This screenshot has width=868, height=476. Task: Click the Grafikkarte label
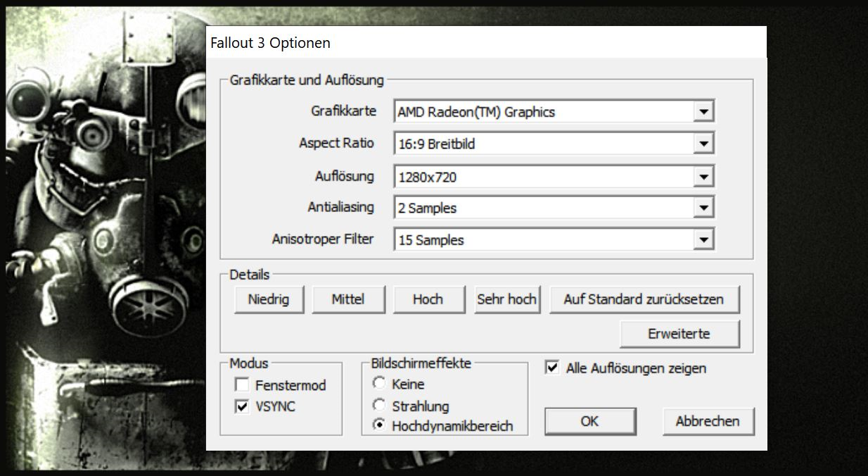(x=343, y=111)
